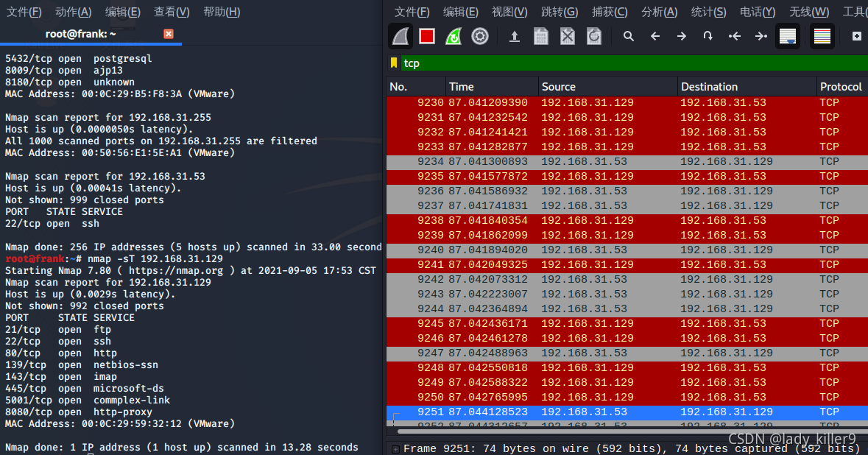Click Nmap scan report for 192.168.31.255 line

click(108, 118)
